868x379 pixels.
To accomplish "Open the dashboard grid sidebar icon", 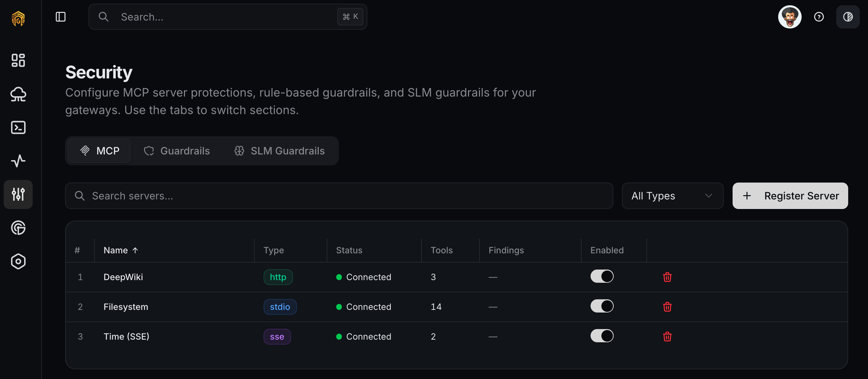I will (x=18, y=61).
